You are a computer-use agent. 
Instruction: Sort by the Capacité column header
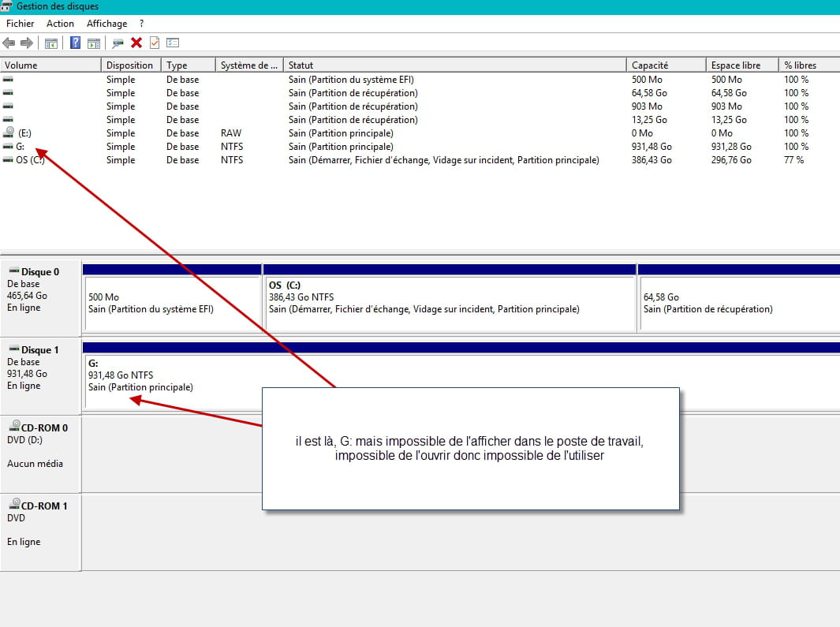pos(666,65)
